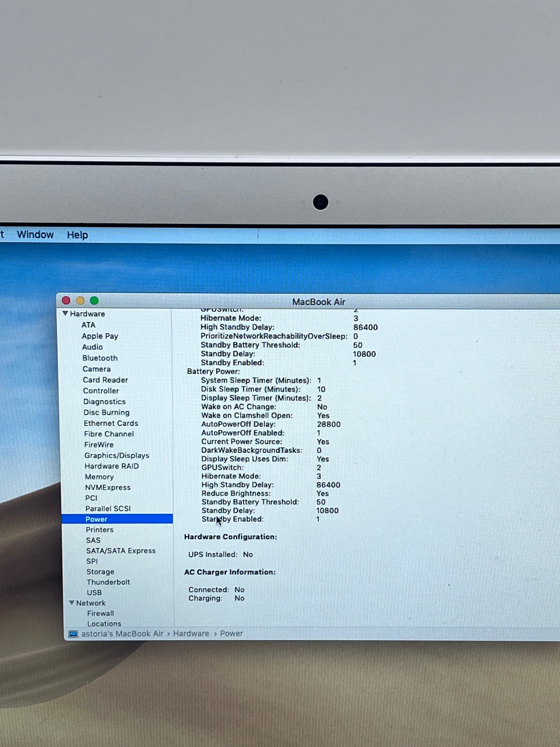This screenshot has width=560, height=747.
Task: Click the Display Sleep Timer (Minutes) row
Action: 262,398
